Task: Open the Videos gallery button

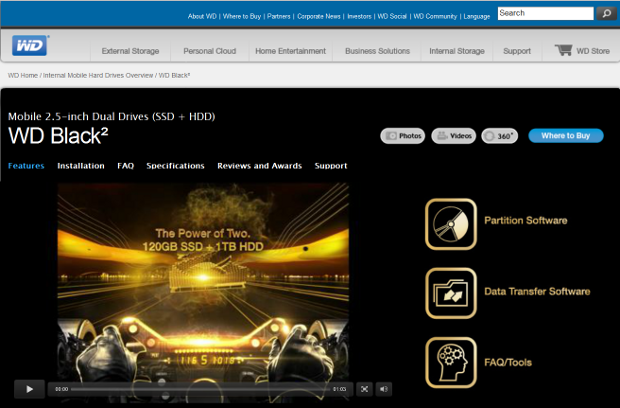Action: [453, 136]
